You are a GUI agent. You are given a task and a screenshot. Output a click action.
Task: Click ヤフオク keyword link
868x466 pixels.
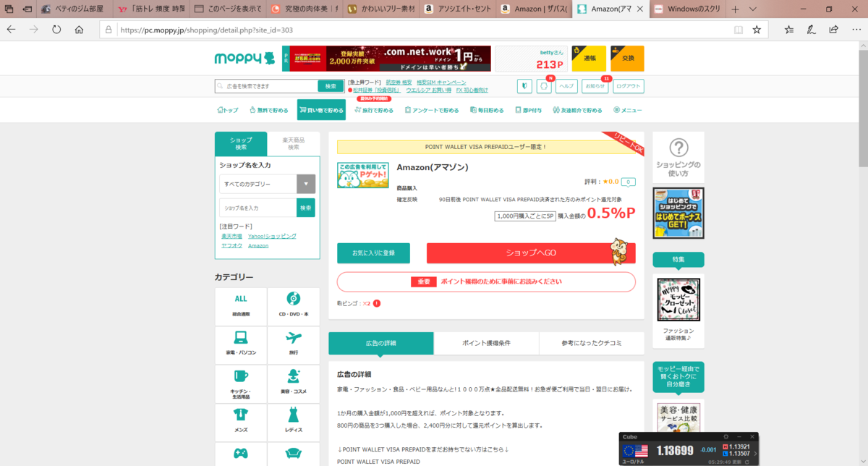pos(231,245)
